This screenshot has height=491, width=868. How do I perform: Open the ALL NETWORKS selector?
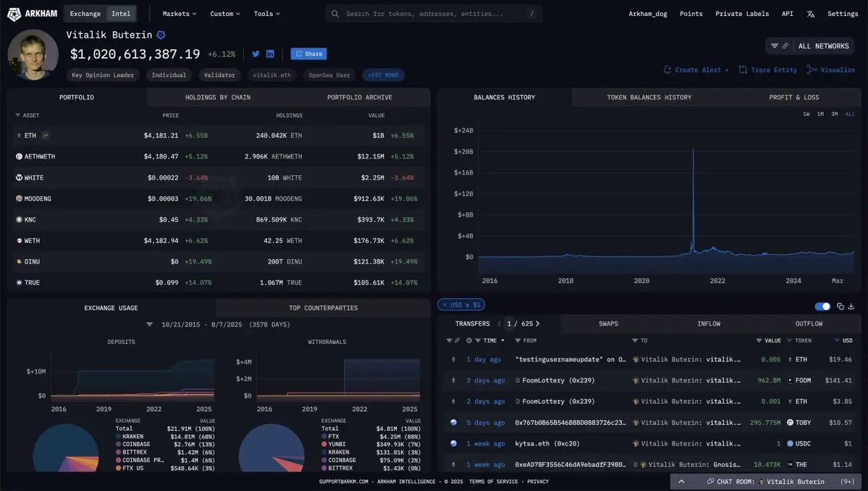click(810, 46)
